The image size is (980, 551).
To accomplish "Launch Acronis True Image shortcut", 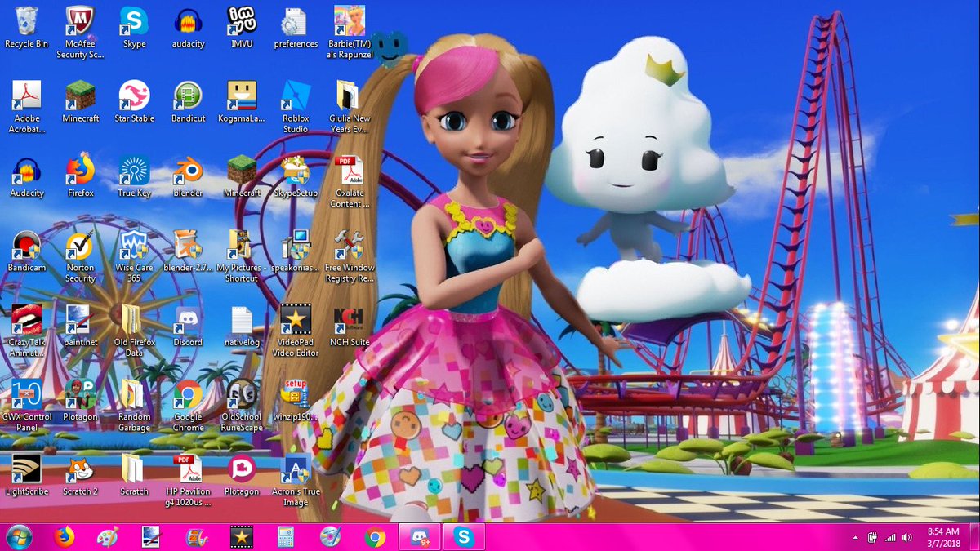I will (x=296, y=481).
